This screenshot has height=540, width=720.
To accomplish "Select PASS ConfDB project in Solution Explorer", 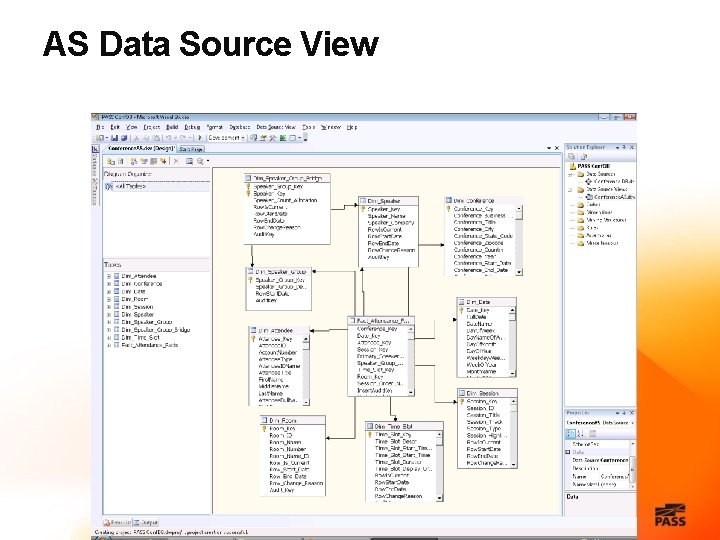I will tap(593, 166).
